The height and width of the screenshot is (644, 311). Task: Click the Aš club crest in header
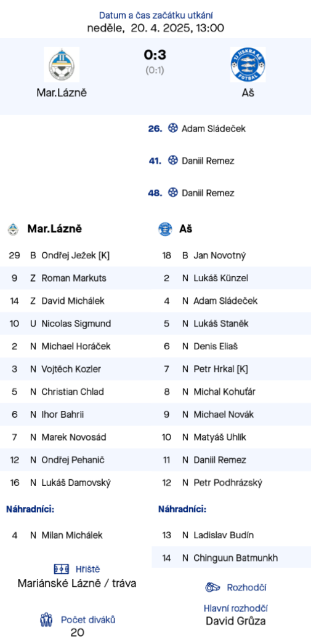click(248, 65)
